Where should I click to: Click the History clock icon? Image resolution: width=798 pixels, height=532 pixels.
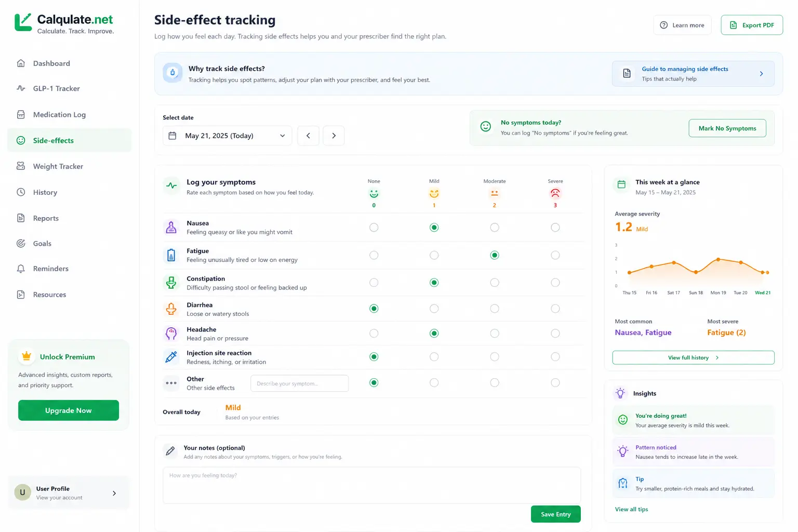point(21,192)
